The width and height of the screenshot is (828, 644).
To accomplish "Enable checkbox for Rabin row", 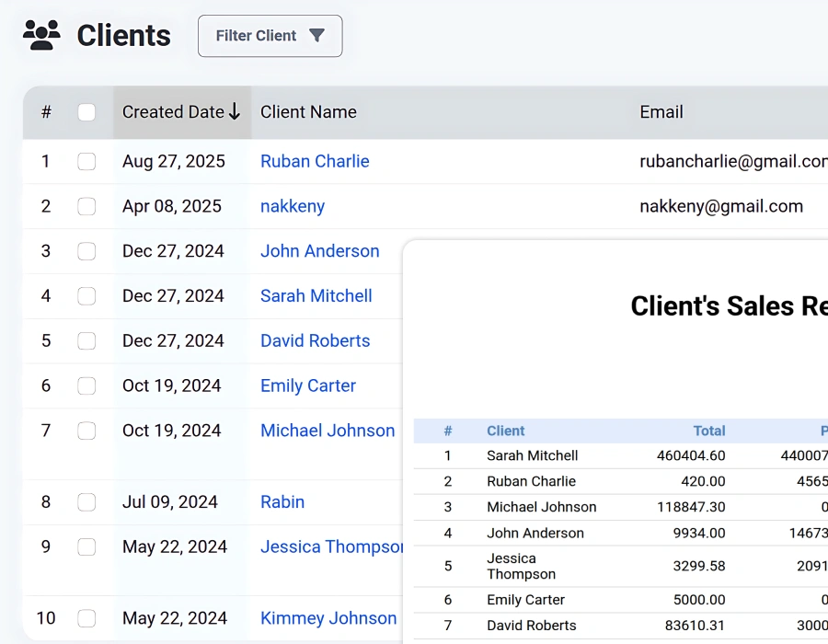I will (x=86, y=502).
